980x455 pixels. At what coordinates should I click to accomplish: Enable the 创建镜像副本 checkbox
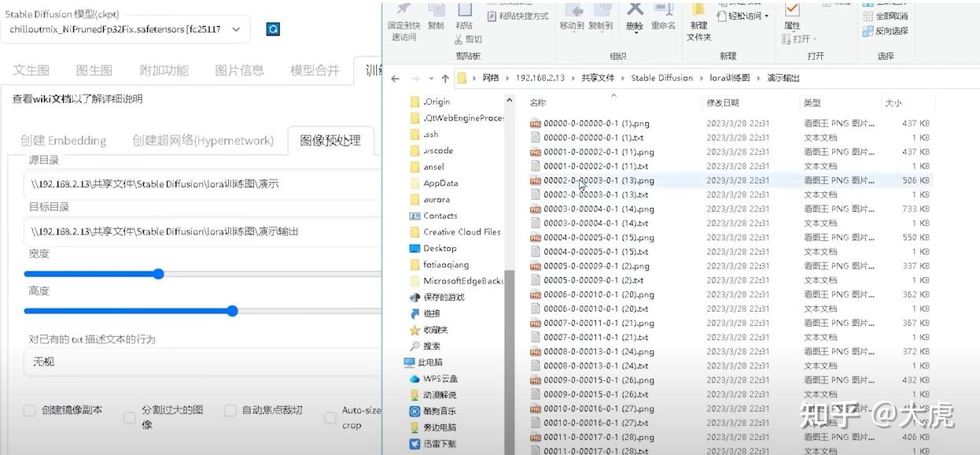[28, 410]
